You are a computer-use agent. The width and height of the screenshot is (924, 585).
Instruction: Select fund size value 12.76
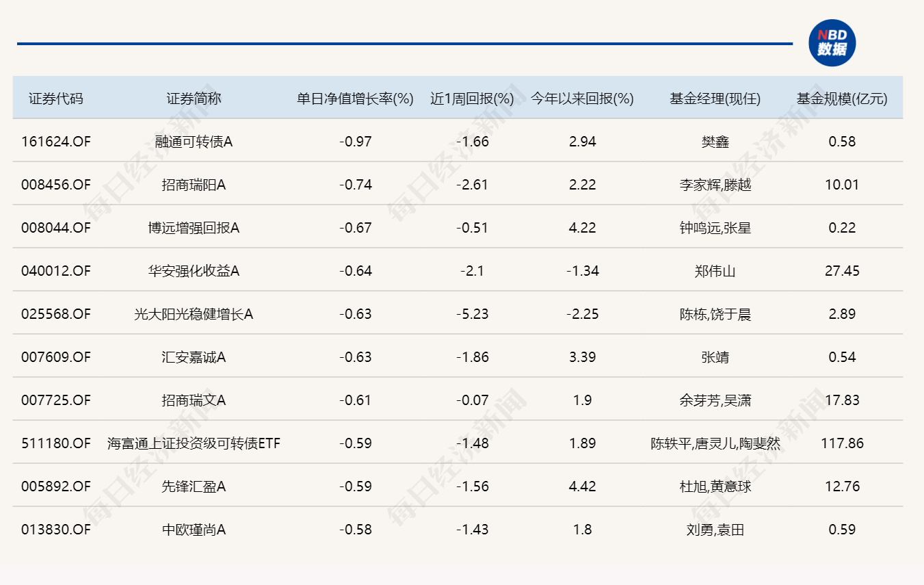click(842, 486)
